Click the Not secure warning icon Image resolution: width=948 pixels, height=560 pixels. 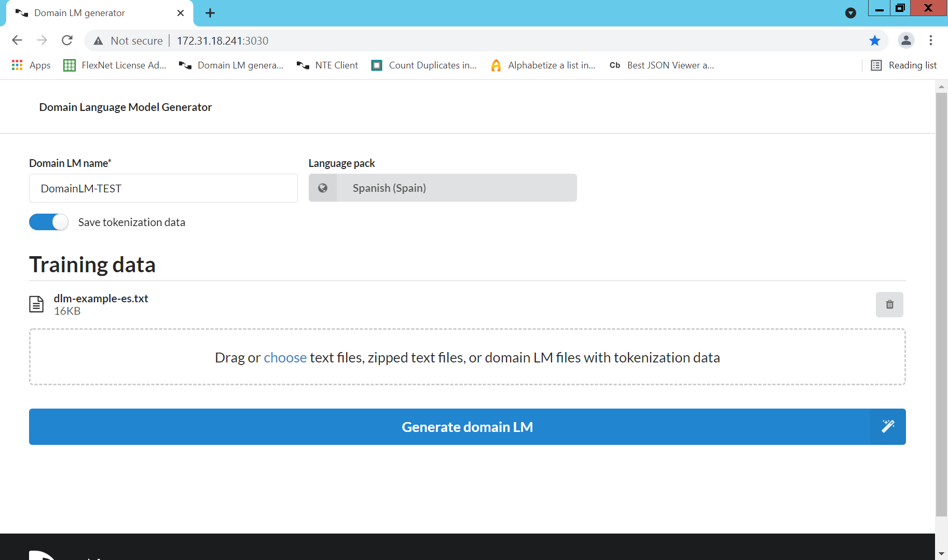point(98,41)
